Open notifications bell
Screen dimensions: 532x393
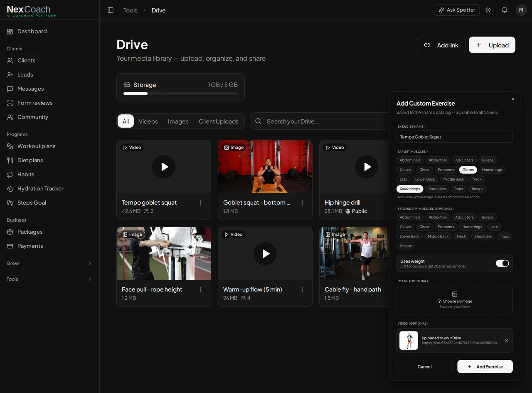coord(505,10)
